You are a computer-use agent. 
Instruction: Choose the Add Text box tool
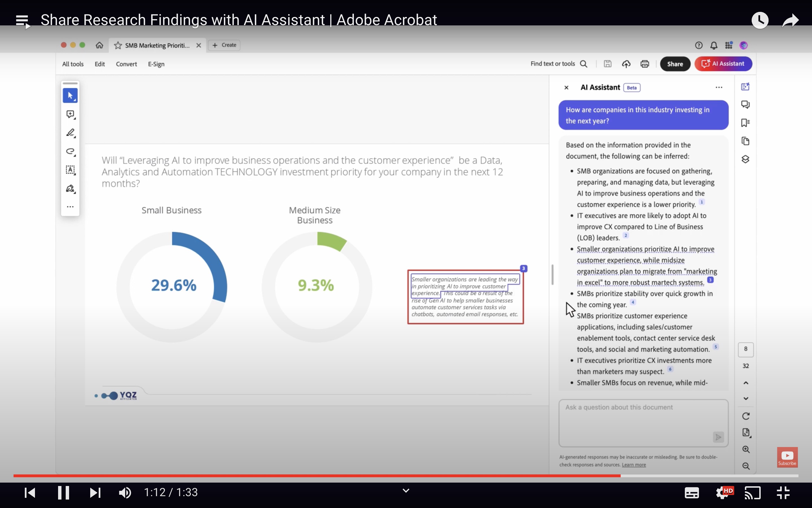[x=70, y=170]
